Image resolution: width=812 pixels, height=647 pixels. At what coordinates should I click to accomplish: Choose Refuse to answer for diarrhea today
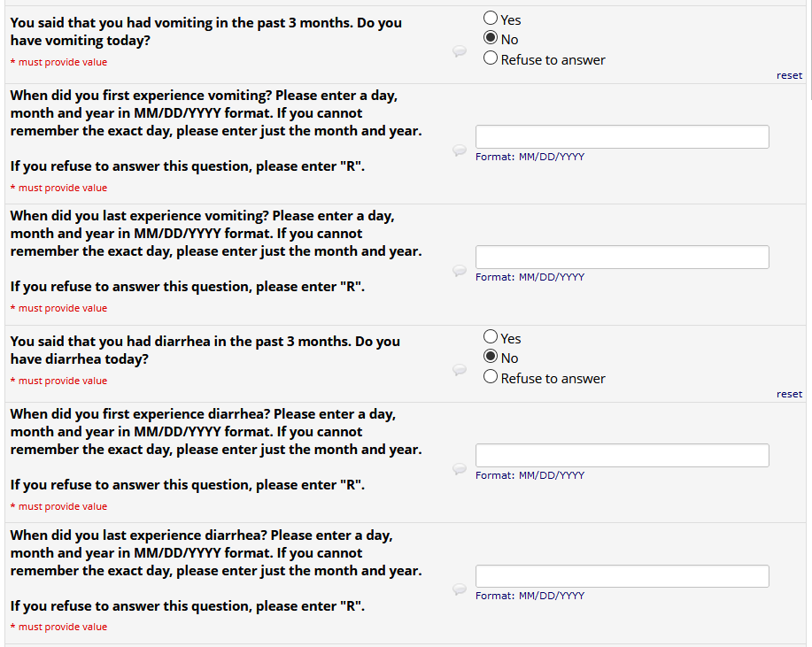point(491,378)
